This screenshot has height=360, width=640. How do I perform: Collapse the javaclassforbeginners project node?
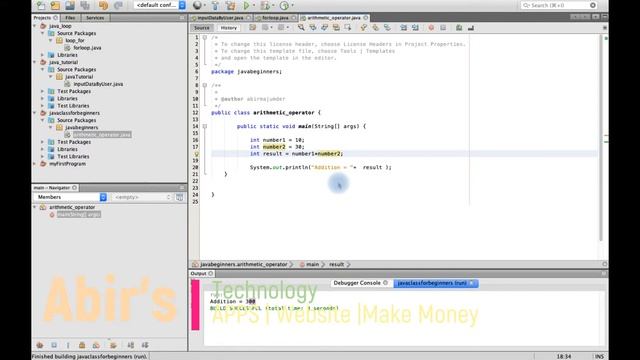tap(35, 113)
